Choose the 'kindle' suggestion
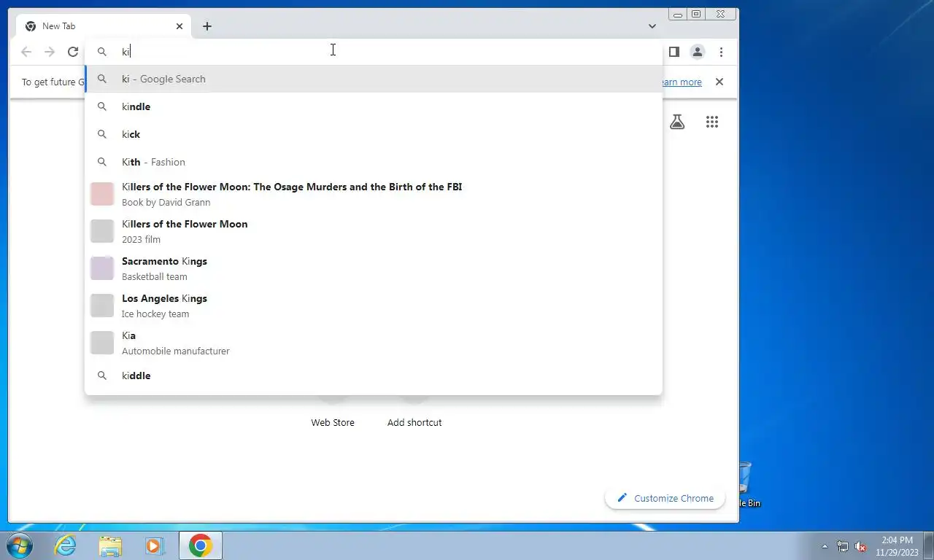Image resolution: width=934 pixels, height=560 pixels. (374, 106)
